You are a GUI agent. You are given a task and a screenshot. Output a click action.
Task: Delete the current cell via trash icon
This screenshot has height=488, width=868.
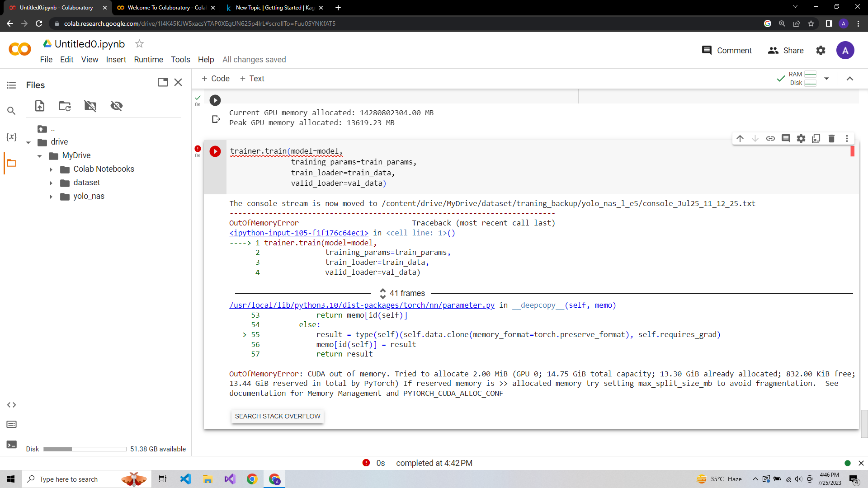coord(831,139)
